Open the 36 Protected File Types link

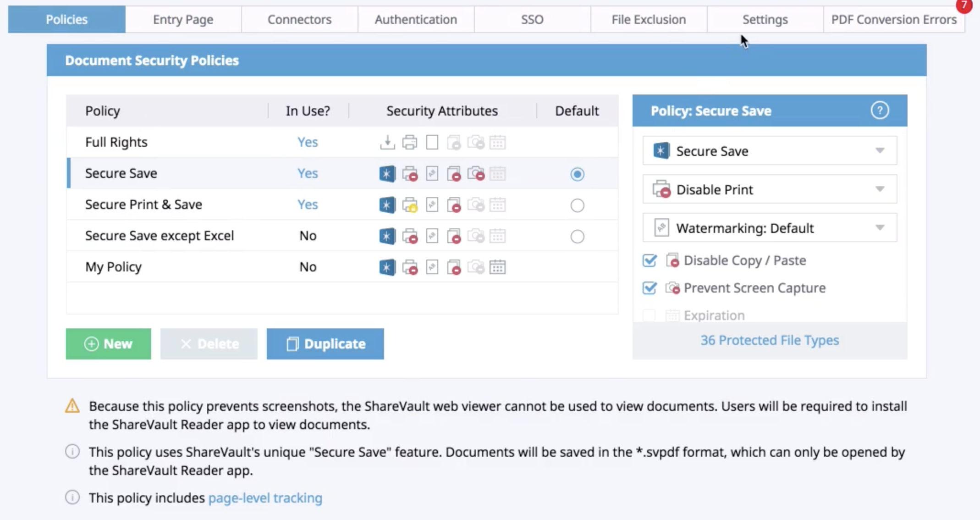click(770, 340)
